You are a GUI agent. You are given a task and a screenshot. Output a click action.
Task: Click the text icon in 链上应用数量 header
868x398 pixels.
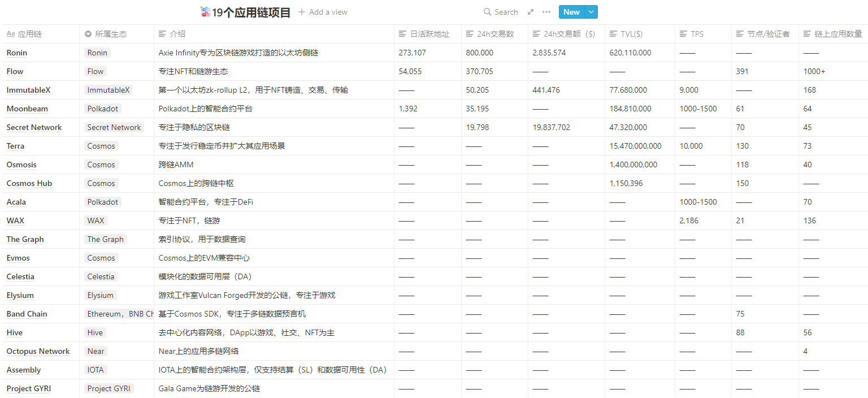pos(808,34)
